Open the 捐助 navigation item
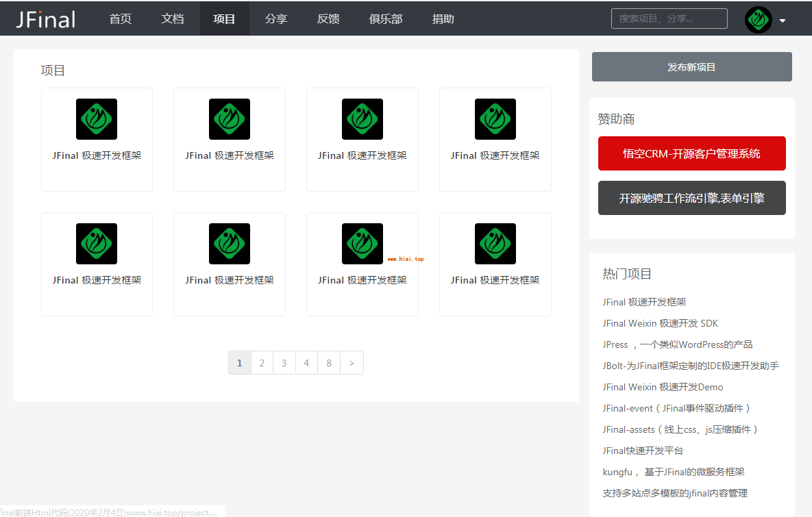The width and height of the screenshot is (812, 517). (443, 18)
